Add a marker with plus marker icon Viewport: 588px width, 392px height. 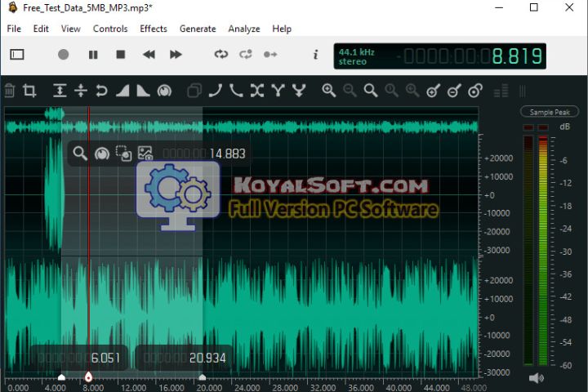coord(433,91)
